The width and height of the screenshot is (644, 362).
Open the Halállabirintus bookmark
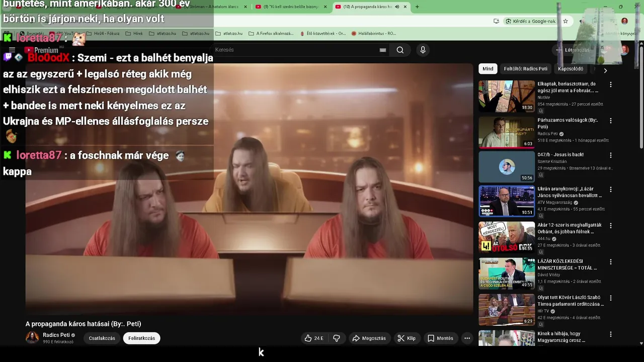373,34
